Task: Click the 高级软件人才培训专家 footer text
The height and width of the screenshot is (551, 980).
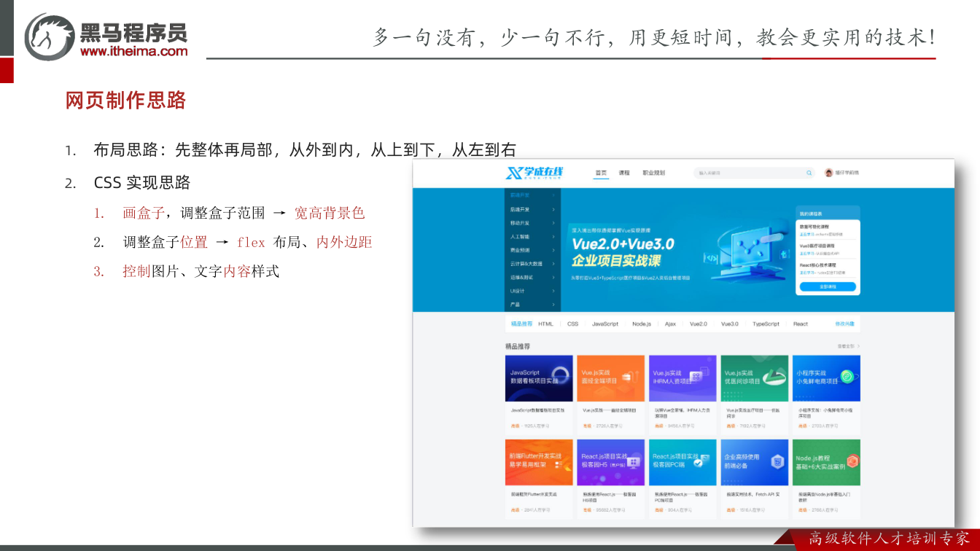Action: pos(889,539)
